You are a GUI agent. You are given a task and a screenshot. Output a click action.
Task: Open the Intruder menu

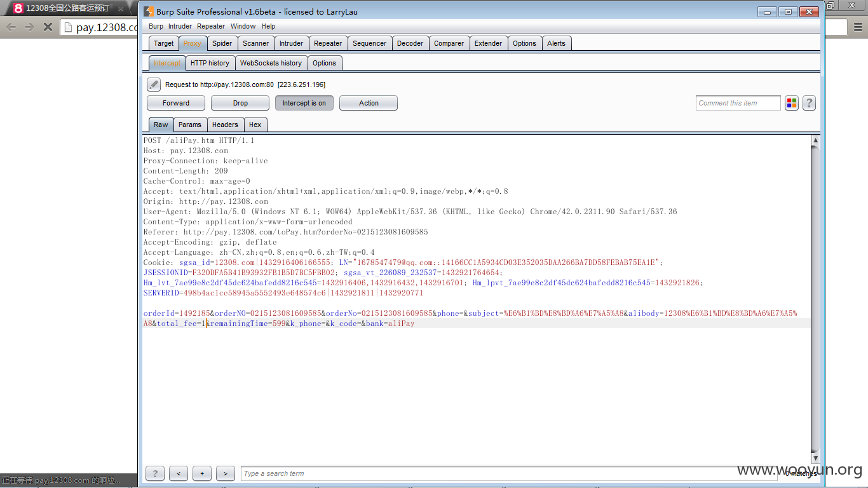click(x=180, y=26)
